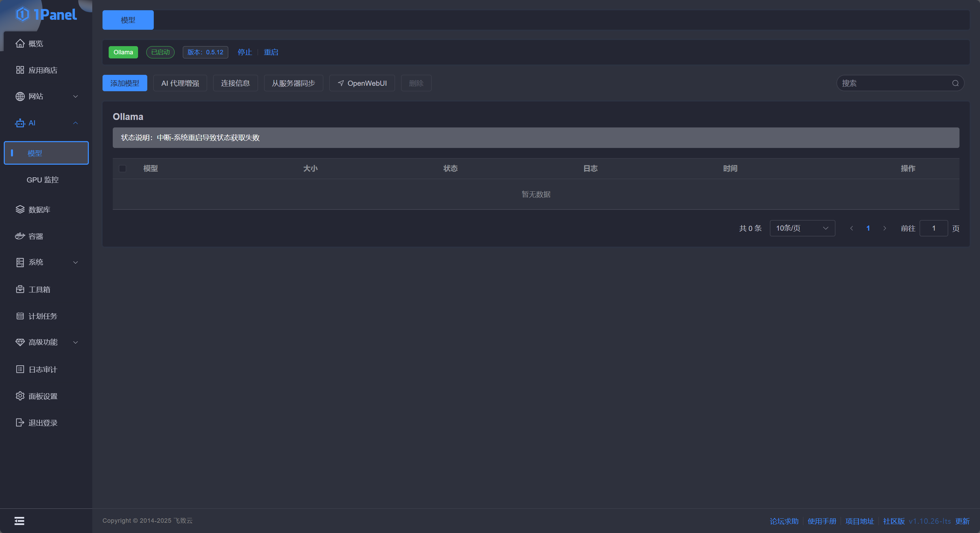
Task: Expand the 高级功能 submenu
Action: (x=75, y=342)
